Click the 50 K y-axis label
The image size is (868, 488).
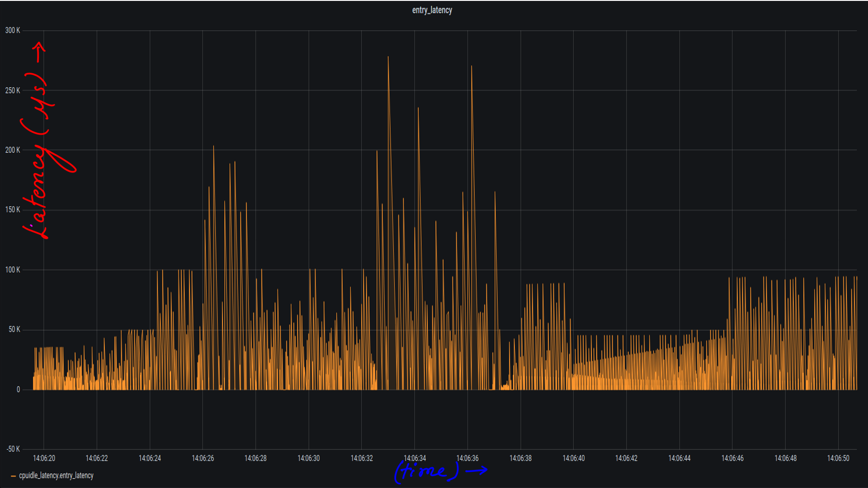click(14, 329)
